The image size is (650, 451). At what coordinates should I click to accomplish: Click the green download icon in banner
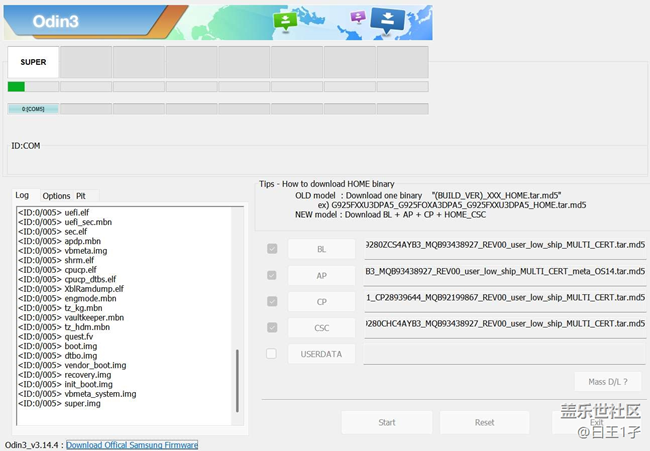coord(286,22)
